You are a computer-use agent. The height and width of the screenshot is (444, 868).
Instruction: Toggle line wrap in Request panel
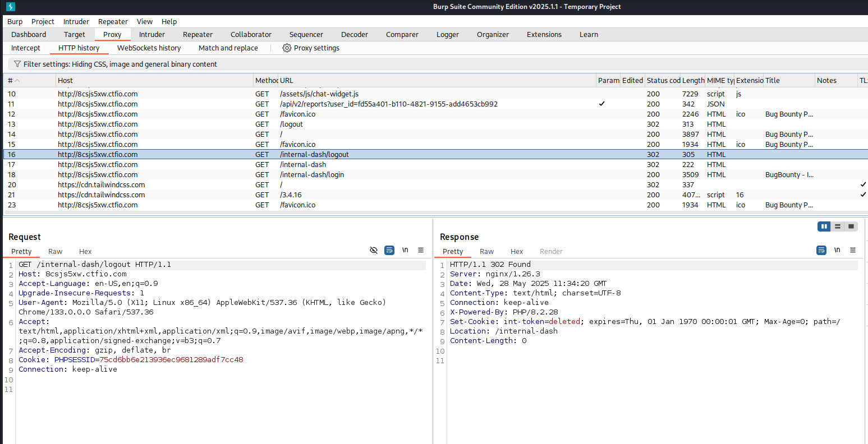(389, 251)
